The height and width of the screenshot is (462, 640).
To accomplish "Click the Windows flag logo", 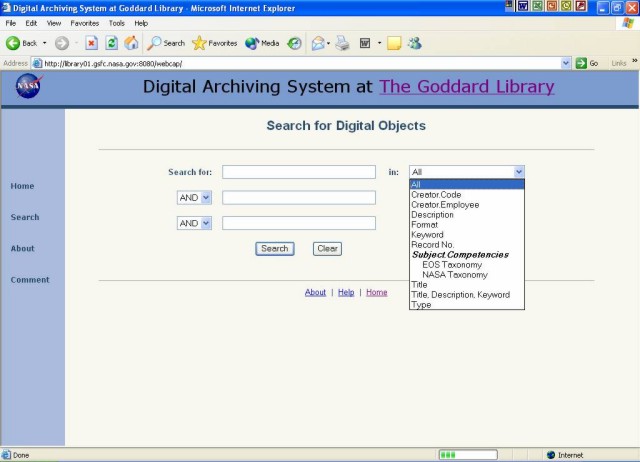I will [x=628, y=23].
